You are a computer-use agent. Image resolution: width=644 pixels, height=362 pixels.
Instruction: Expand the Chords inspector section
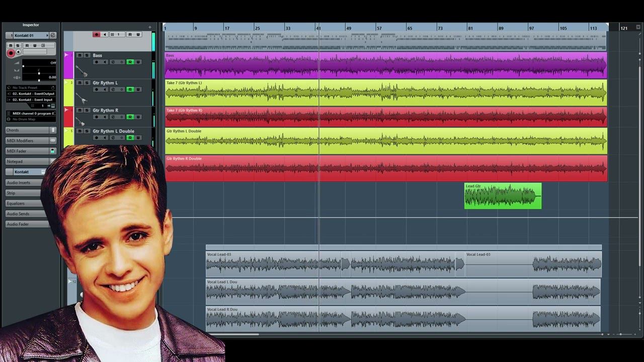pyautogui.click(x=27, y=130)
